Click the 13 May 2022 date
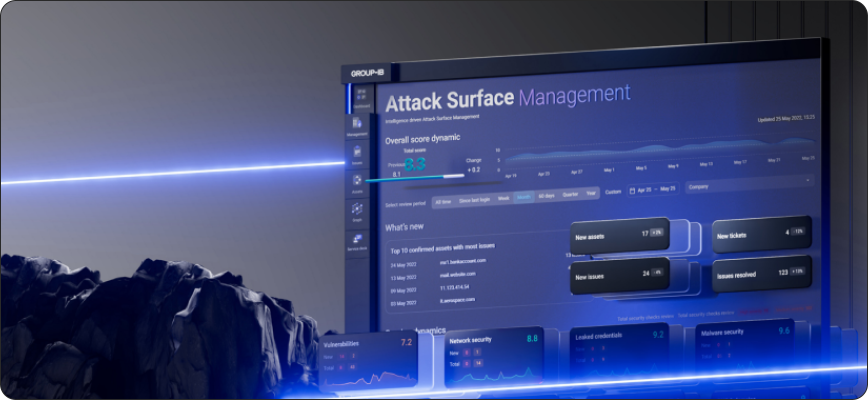The height and width of the screenshot is (400, 868). (403, 277)
